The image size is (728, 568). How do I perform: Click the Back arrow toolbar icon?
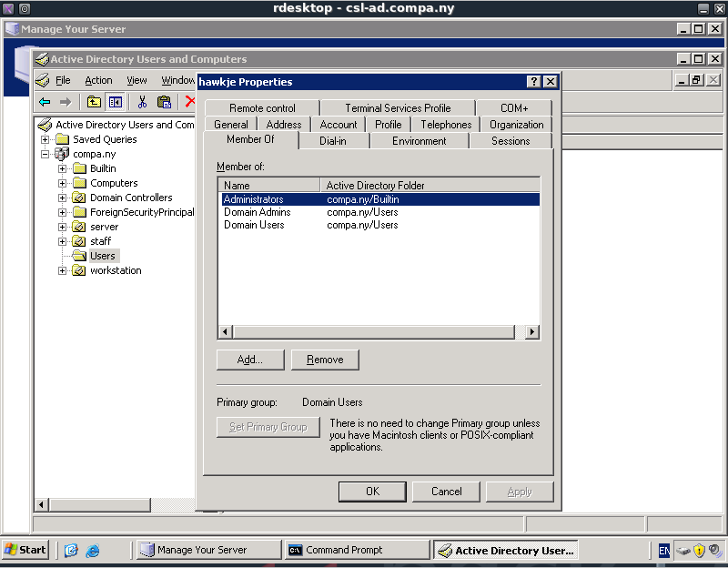click(44, 102)
